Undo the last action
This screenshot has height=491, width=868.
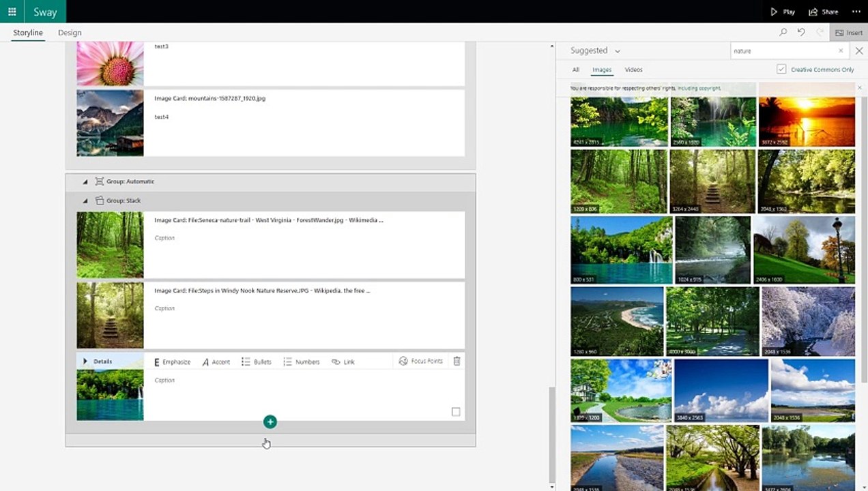(x=801, y=32)
